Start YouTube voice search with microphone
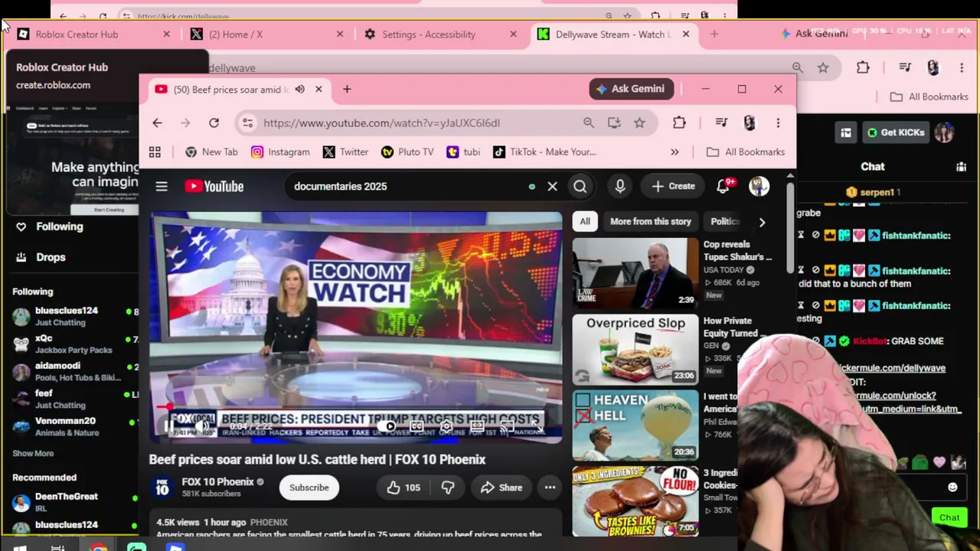 620,186
